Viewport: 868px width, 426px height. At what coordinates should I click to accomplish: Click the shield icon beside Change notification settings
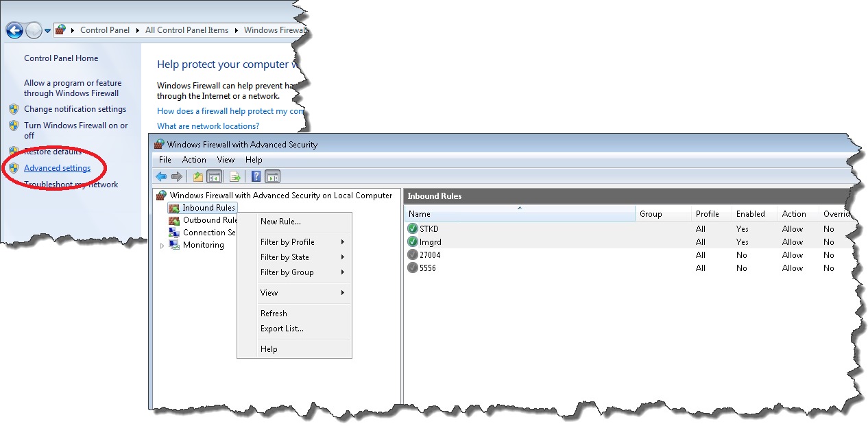(x=14, y=109)
